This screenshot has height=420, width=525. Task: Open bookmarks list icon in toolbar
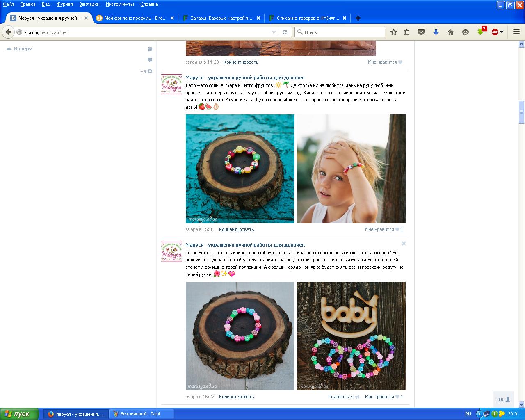(406, 32)
